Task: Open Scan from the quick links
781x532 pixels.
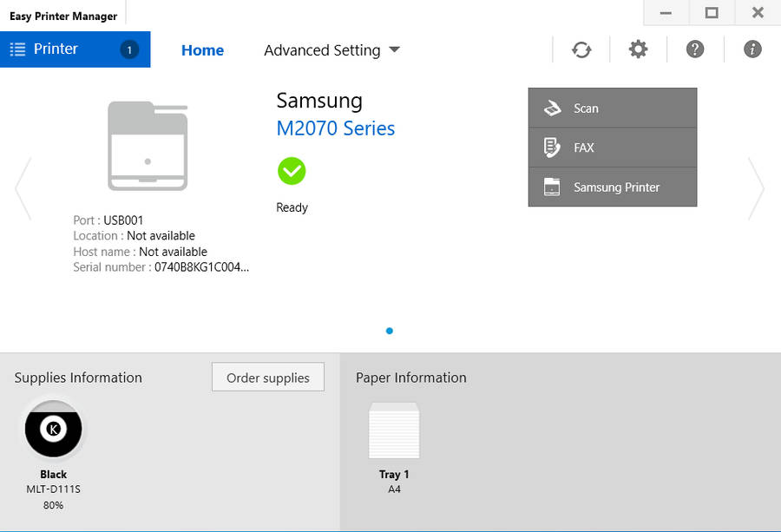Action: pyautogui.click(x=612, y=108)
